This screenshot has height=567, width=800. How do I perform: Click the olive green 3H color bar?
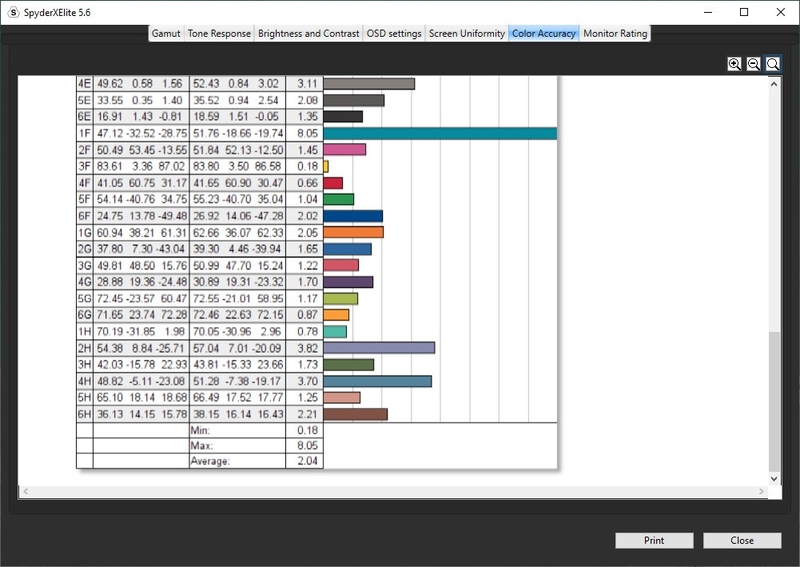(x=349, y=365)
